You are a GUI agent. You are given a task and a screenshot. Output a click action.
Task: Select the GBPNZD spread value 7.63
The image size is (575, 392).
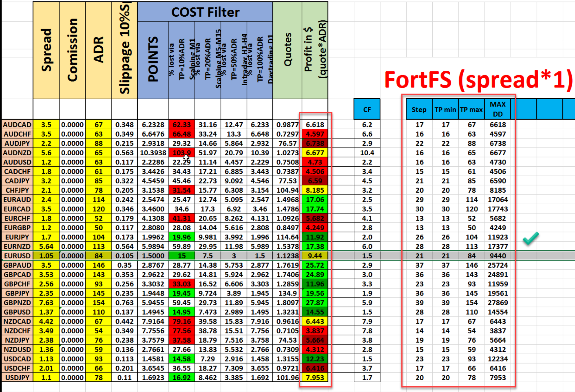click(46, 303)
